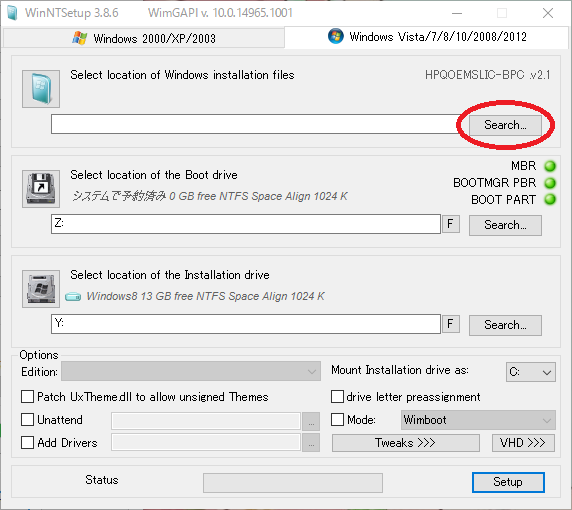Open the Tweaks >>> options

click(x=406, y=443)
